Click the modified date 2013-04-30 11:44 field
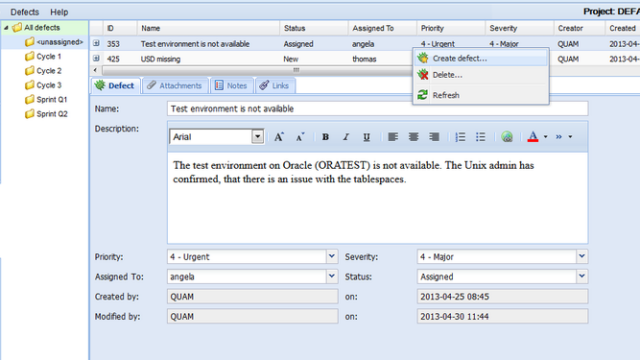Screen dimensions: 640x360 [x=502, y=316]
